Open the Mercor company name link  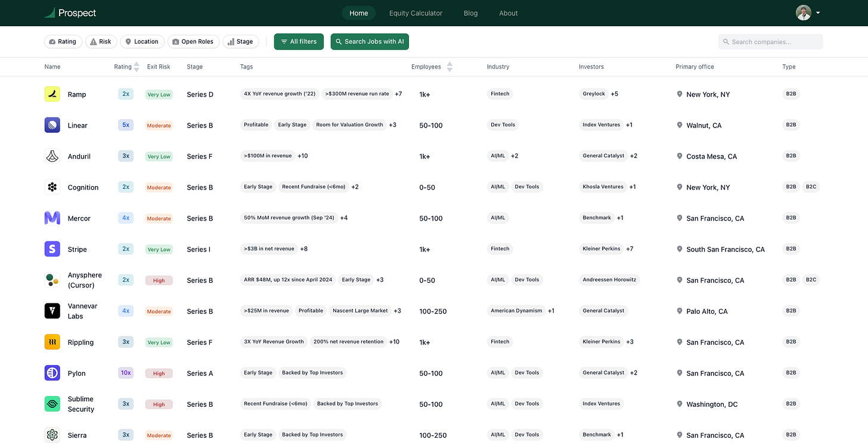[x=79, y=218]
